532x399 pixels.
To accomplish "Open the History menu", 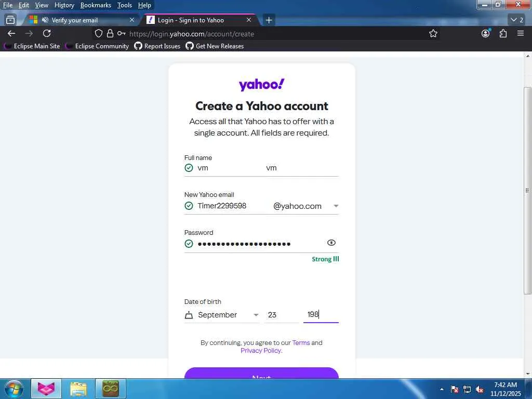I will (64, 5).
